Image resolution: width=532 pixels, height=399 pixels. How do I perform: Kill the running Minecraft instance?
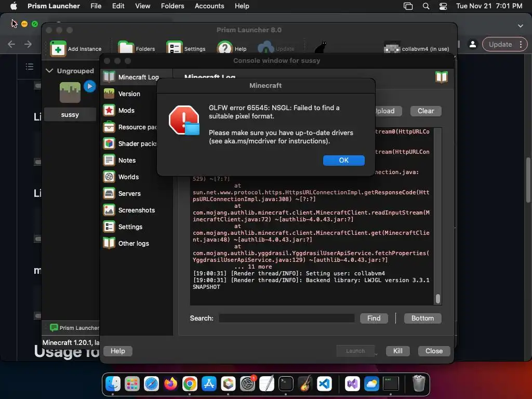[x=397, y=351]
